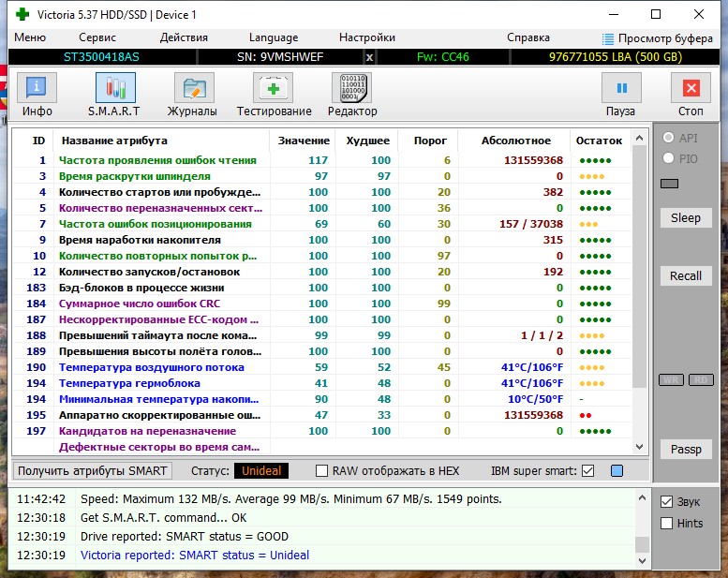Viewport: 728px width, 578px height.
Task: Select row Температура гермоблока
Action: pos(321,383)
